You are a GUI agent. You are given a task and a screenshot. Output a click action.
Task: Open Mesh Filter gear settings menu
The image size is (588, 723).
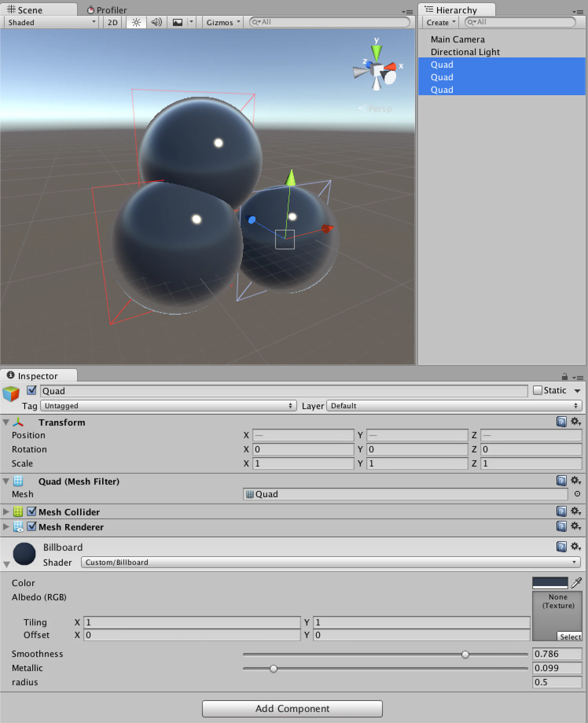point(576,480)
